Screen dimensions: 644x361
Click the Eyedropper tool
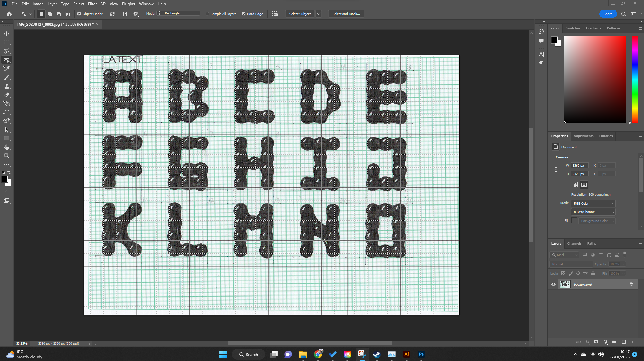coord(7,68)
